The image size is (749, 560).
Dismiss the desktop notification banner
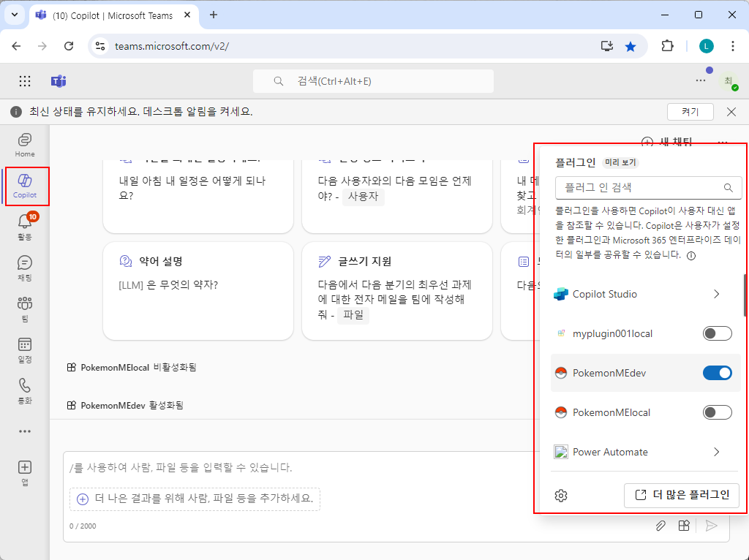pos(731,112)
